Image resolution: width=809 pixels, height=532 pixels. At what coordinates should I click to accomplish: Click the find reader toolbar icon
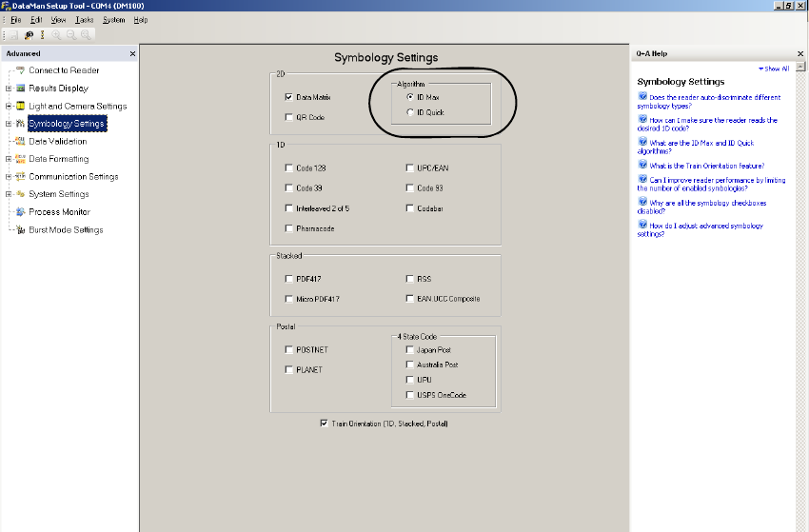tap(29, 34)
